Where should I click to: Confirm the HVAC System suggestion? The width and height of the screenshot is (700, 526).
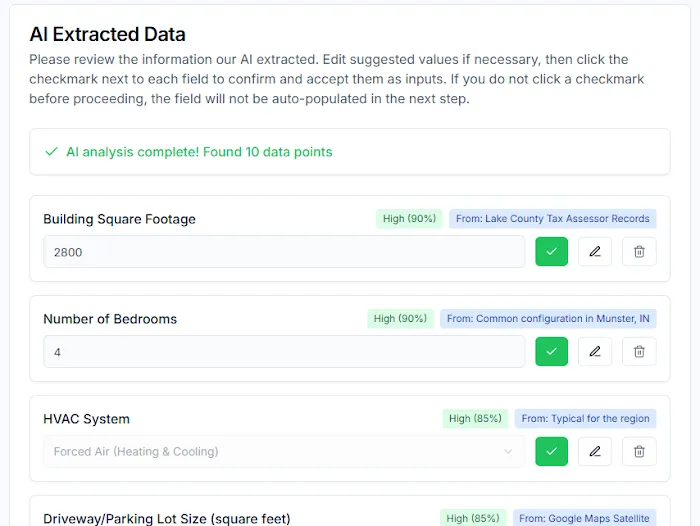(x=551, y=451)
